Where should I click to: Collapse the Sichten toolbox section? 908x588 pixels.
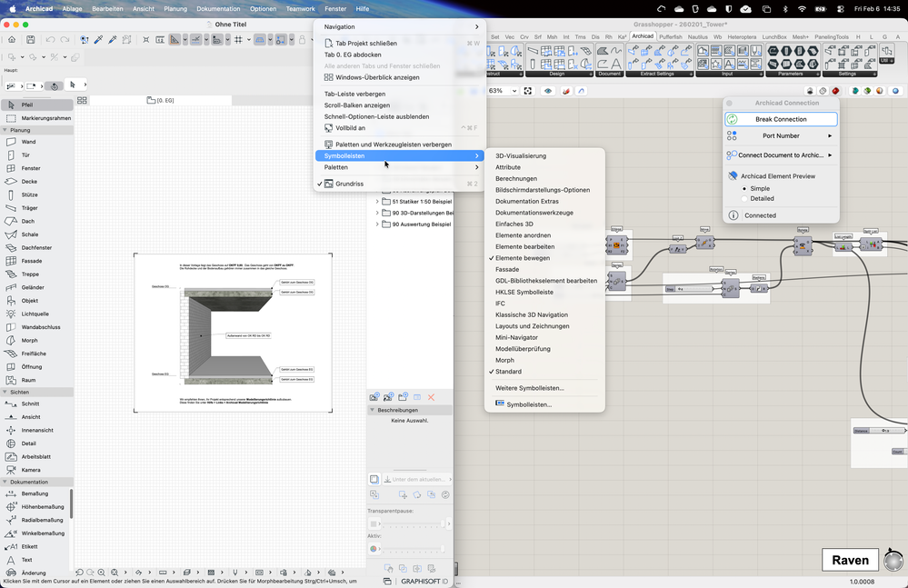(5, 392)
